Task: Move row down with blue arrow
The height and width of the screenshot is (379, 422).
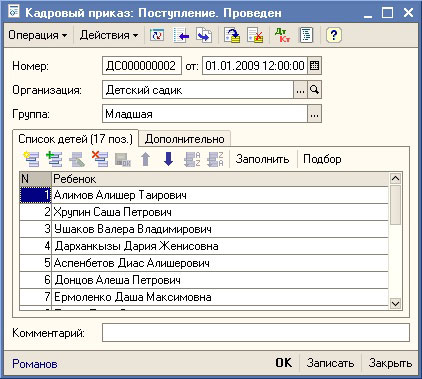Action: tap(168, 159)
